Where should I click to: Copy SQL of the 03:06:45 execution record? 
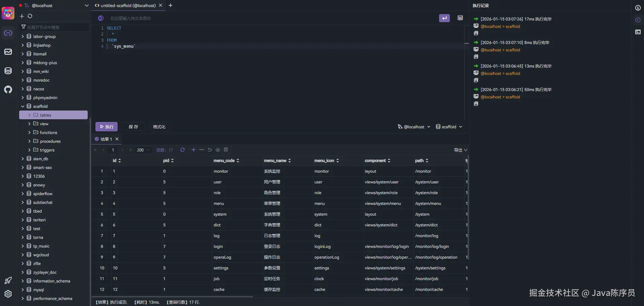pos(476,80)
